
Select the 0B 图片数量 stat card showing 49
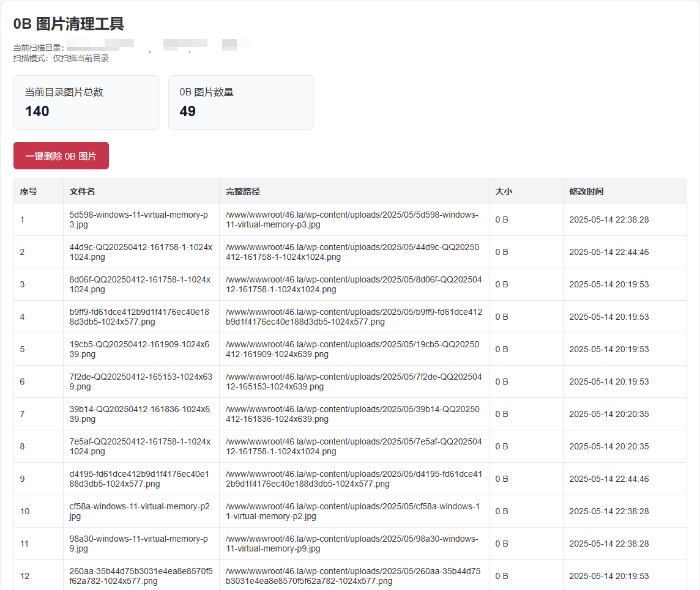click(x=241, y=102)
